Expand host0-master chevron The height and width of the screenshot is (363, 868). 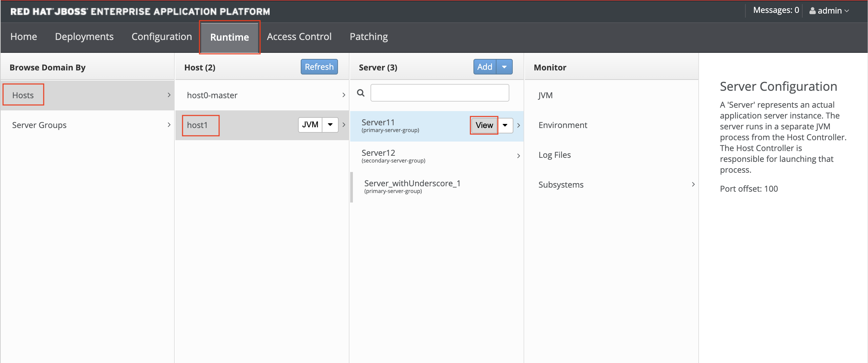tap(344, 95)
